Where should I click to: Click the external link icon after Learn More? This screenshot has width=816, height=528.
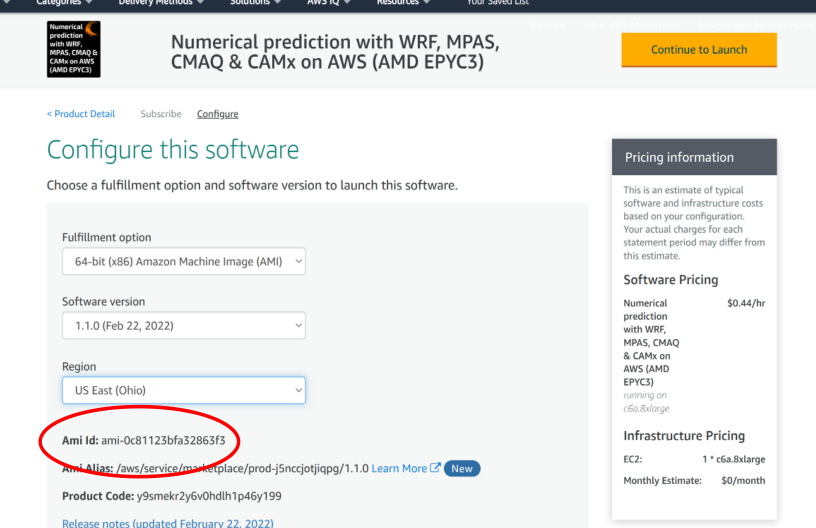pyautogui.click(x=435, y=468)
